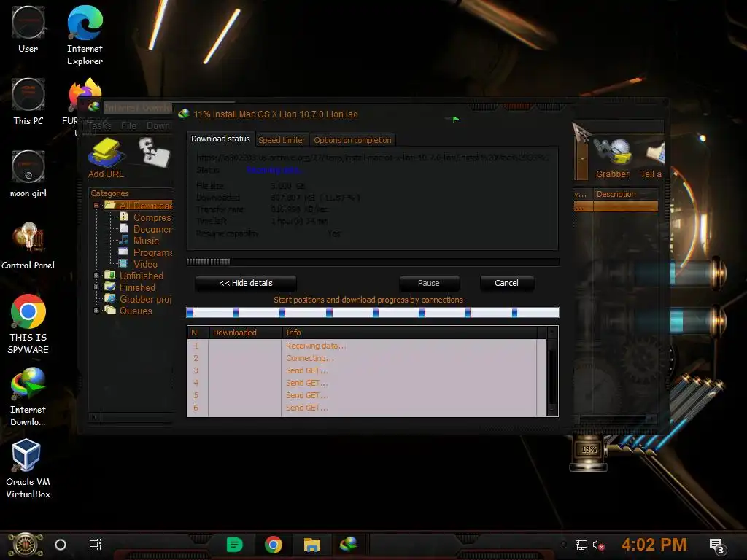This screenshot has height=560, width=747.
Task: Click the puzzle-piece toolbar icon next to Add URL
Action: coord(153,152)
